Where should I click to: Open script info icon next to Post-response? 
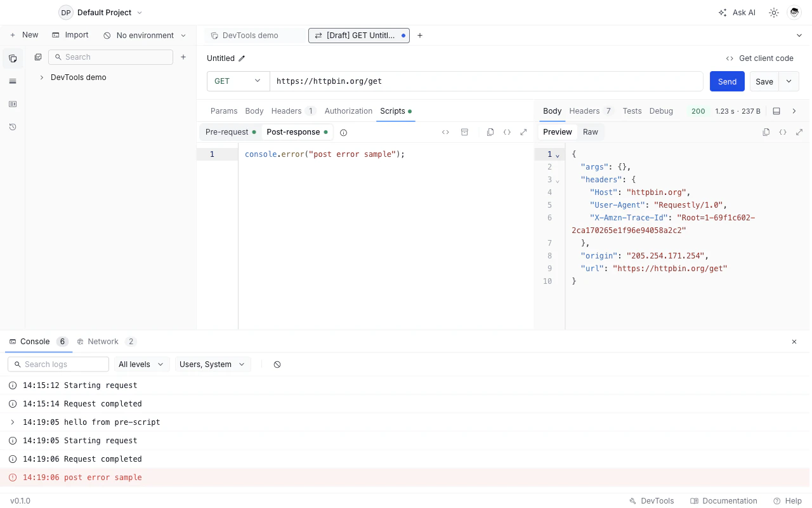pos(343,133)
